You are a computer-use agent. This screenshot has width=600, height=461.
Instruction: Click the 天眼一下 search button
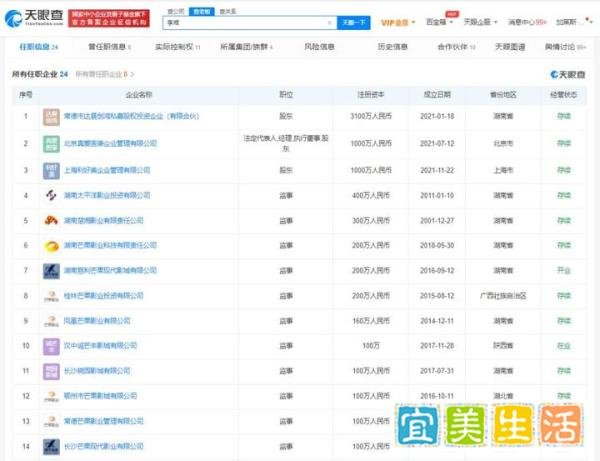354,23
